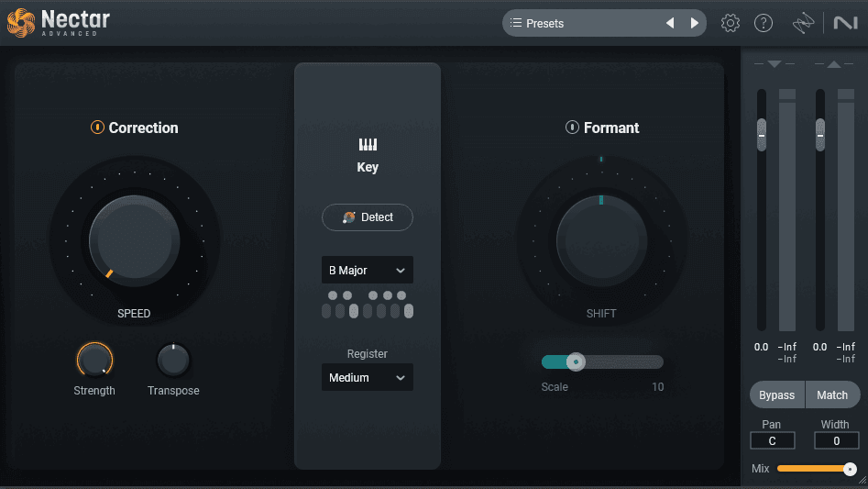
Task: Click the iZotope plug-in routing icon
Action: click(803, 23)
